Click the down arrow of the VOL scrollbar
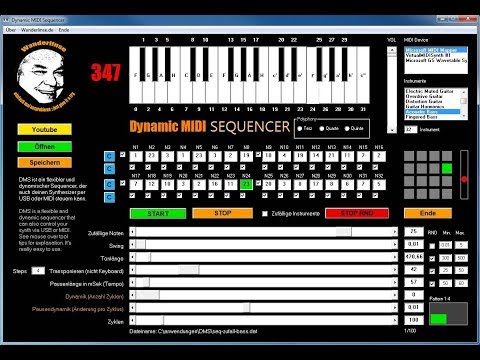The width and height of the screenshot is (480, 360). (392, 130)
